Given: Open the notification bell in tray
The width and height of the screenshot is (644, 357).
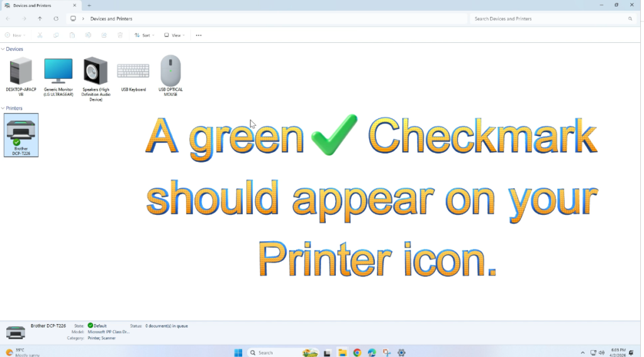Looking at the screenshot, I should click(631, 353).
